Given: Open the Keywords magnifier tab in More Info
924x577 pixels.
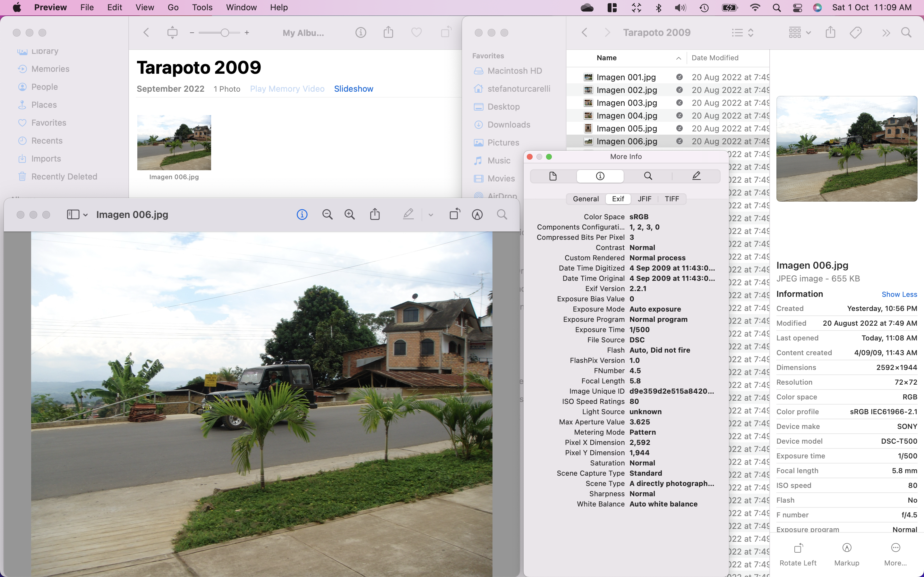Looking at the screenshot, I should [x=648, y=176].
